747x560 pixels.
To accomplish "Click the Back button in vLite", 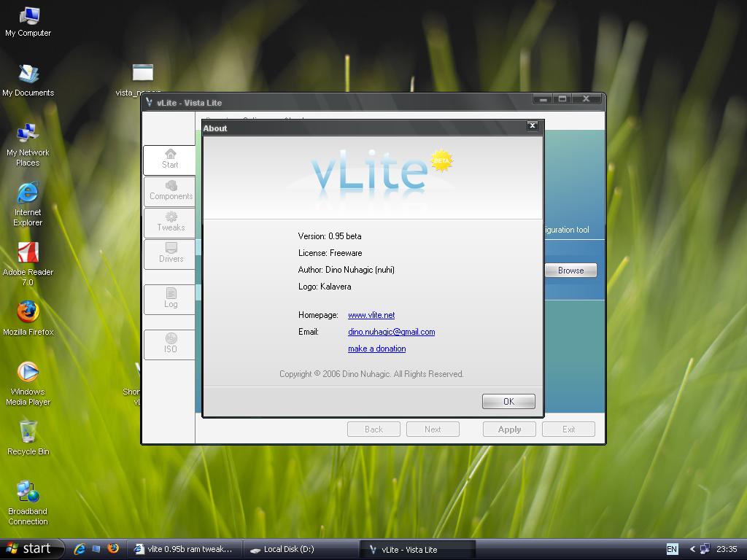I will pos(373,429).
